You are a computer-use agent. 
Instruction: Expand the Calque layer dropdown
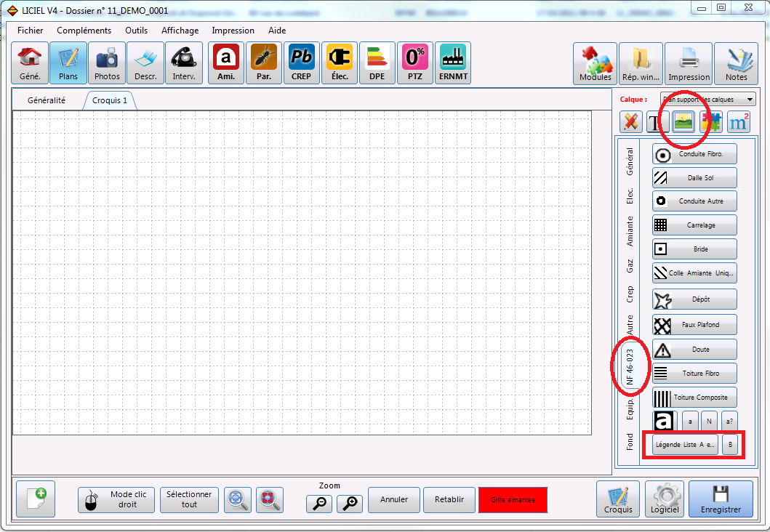point(707,99)
